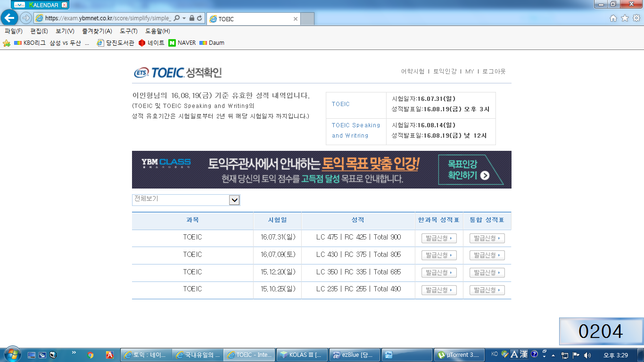Viewport: 644px width, 362px height.
Task: Switch to the µTorrent taskbar window
Action: click(458, 355)
